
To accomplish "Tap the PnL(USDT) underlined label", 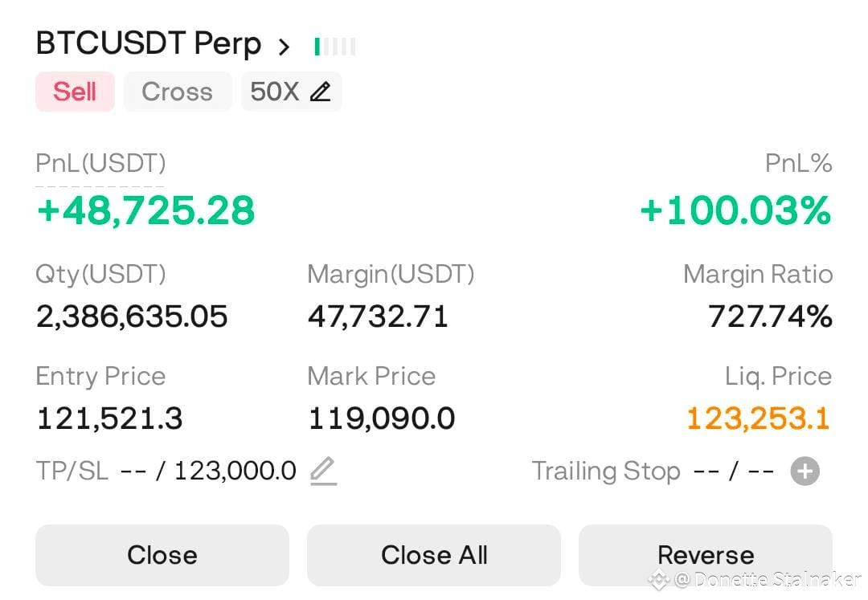I will 100,164.
